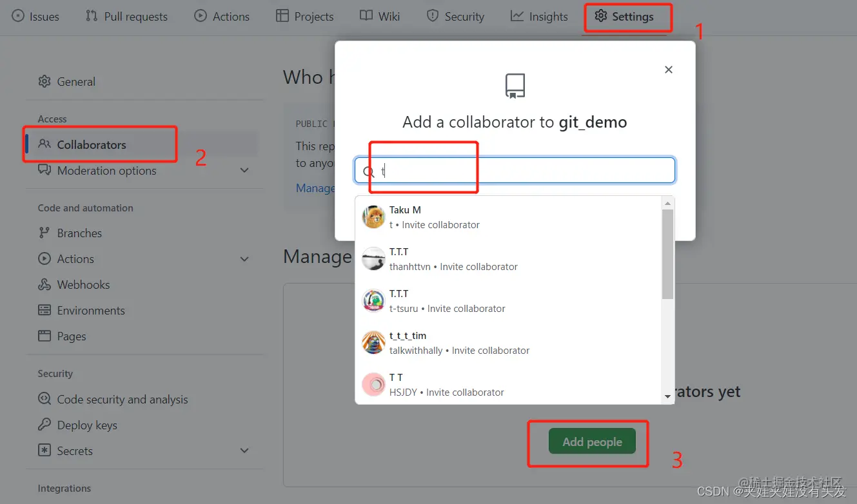Select T T HSJDY result
The height and width of the screenshot is (504, 857).
[509, 385]
